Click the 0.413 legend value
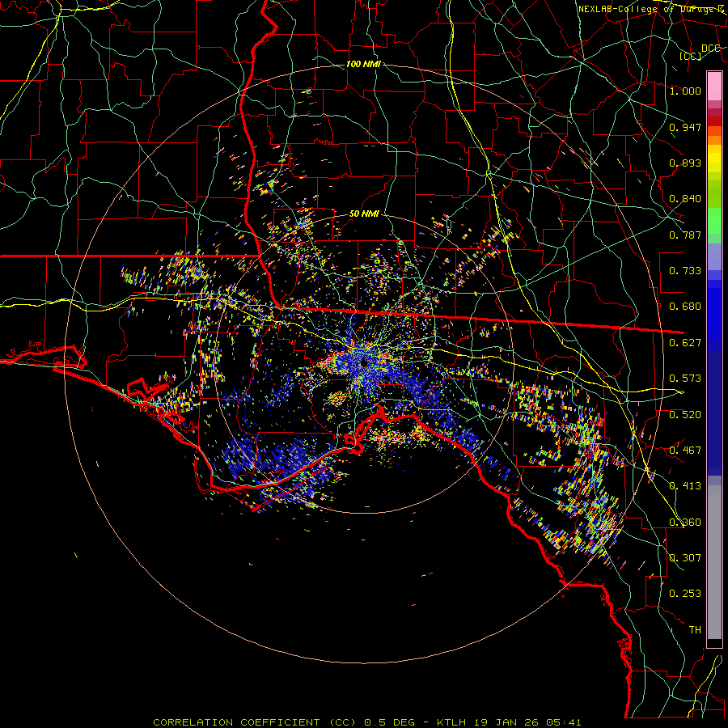 coord(685,486)
